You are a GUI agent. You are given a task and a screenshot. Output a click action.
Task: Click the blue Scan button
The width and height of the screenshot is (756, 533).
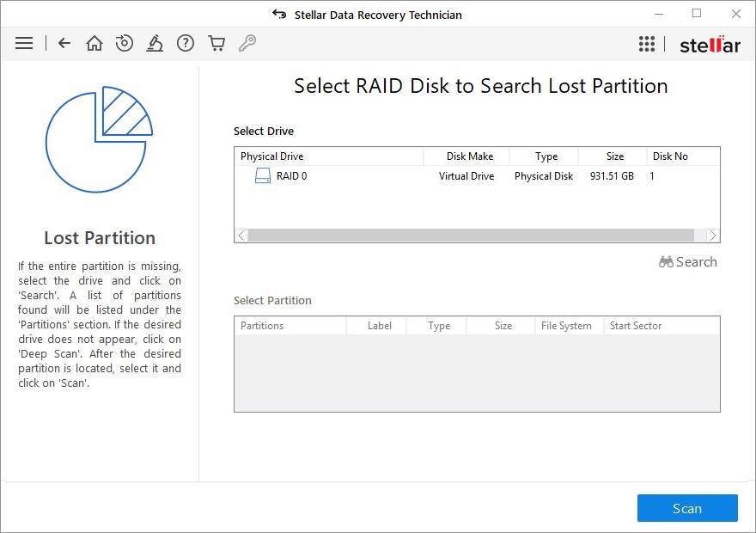coord(687,508)
